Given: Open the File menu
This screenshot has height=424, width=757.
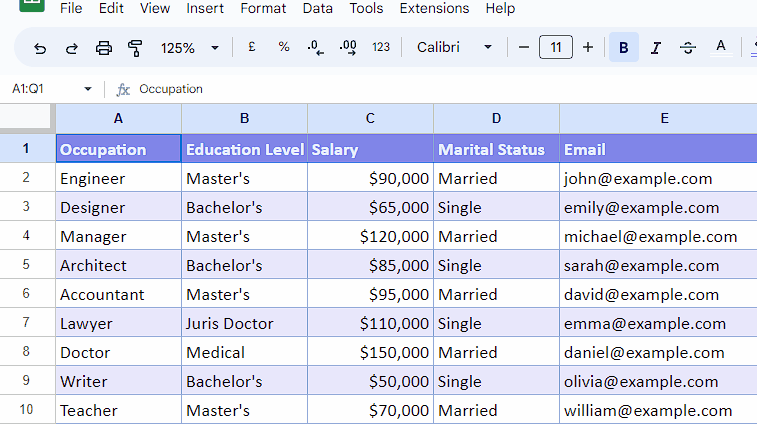Looking at the screenshot, I should pos(71,8).
